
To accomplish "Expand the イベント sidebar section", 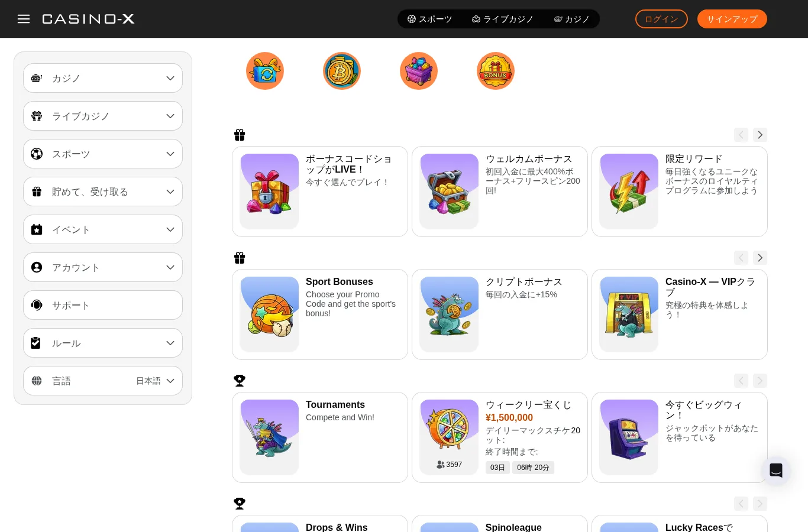I will coord(103,229).
